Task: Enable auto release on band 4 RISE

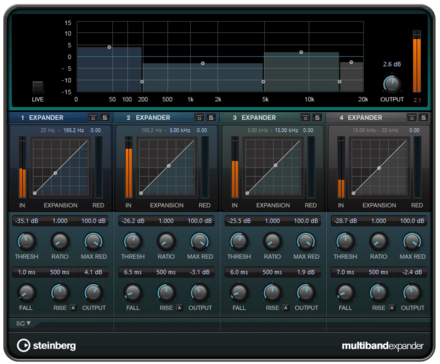Action: pyautogui.click(x=392, y=308)
